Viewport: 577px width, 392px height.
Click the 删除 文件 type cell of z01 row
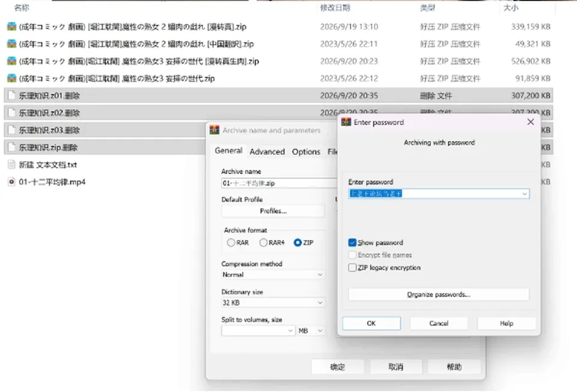(436, 95)
